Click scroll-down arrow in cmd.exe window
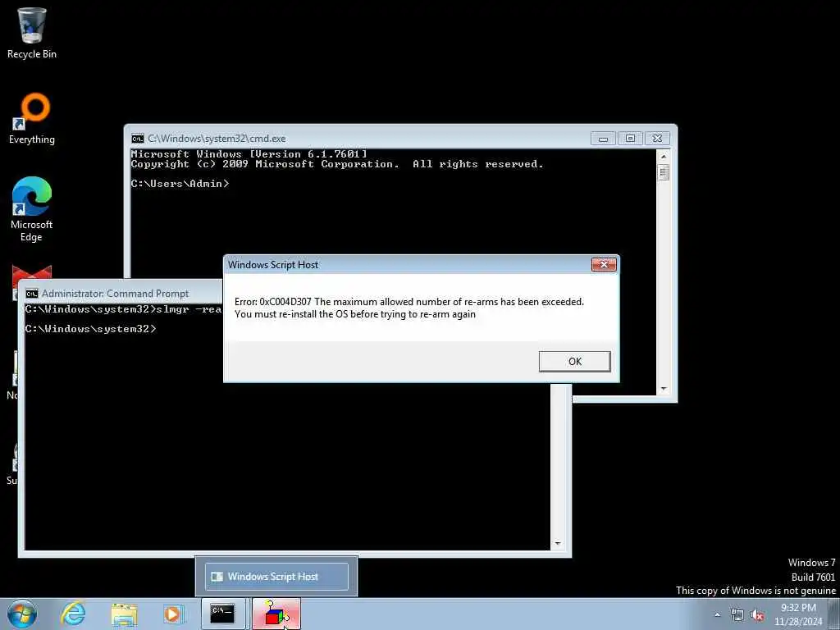 (663, 389)
